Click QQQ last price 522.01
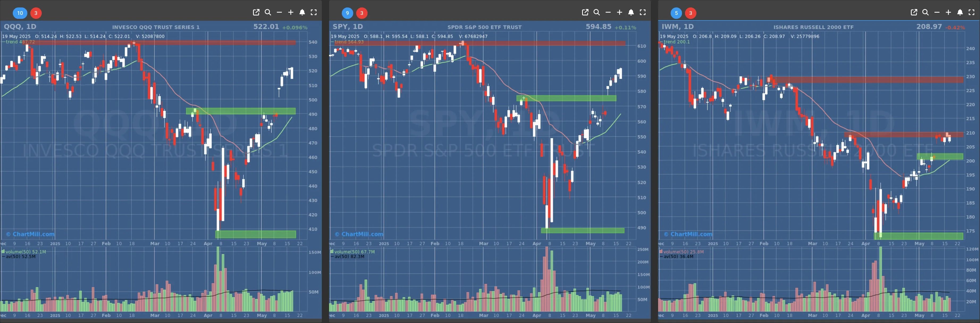The image size is (980, 323). pos(266,27)
